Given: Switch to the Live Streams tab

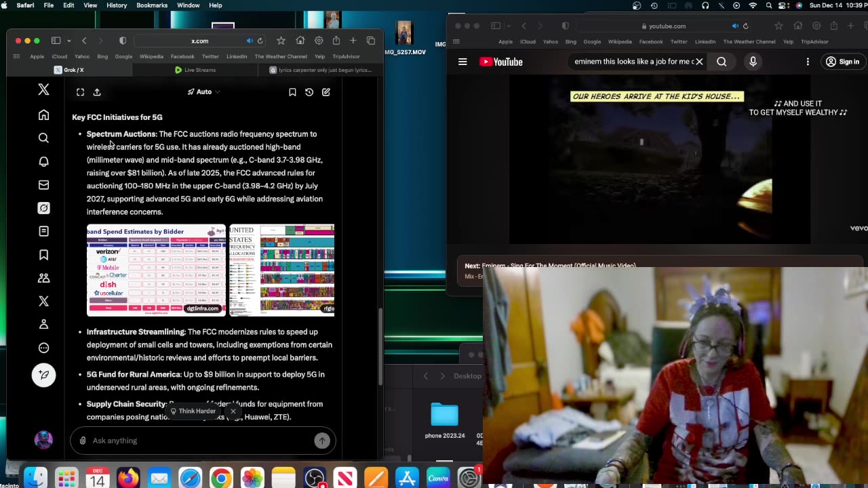Looking at the screenshot, I should pyautogui.click(x=195, y=70).
